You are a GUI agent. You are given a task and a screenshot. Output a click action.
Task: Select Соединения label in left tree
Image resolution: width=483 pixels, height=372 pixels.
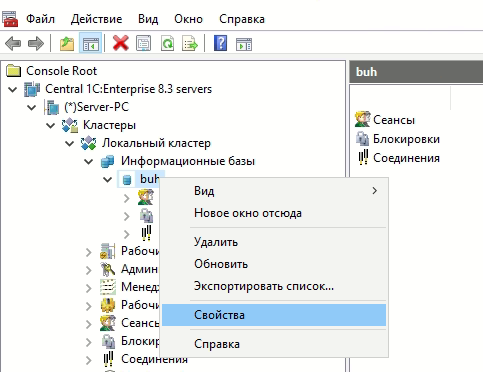coord(154,359)
